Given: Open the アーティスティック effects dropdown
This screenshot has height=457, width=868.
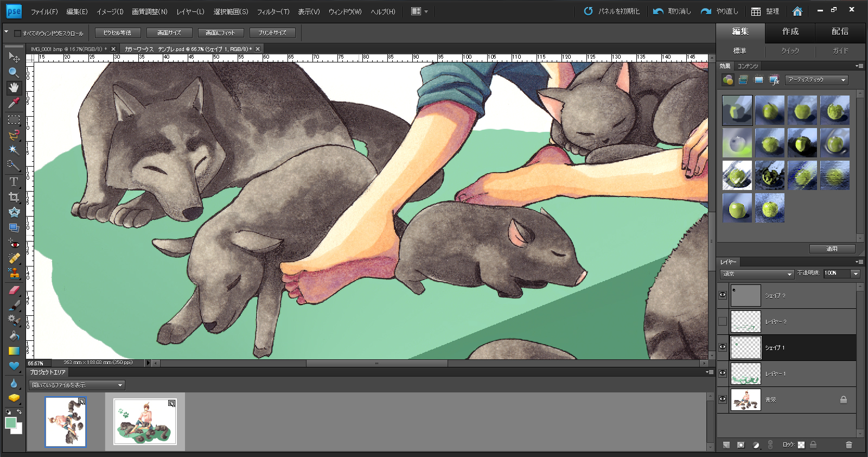Looking at the screenshot, I should point(816,80).
